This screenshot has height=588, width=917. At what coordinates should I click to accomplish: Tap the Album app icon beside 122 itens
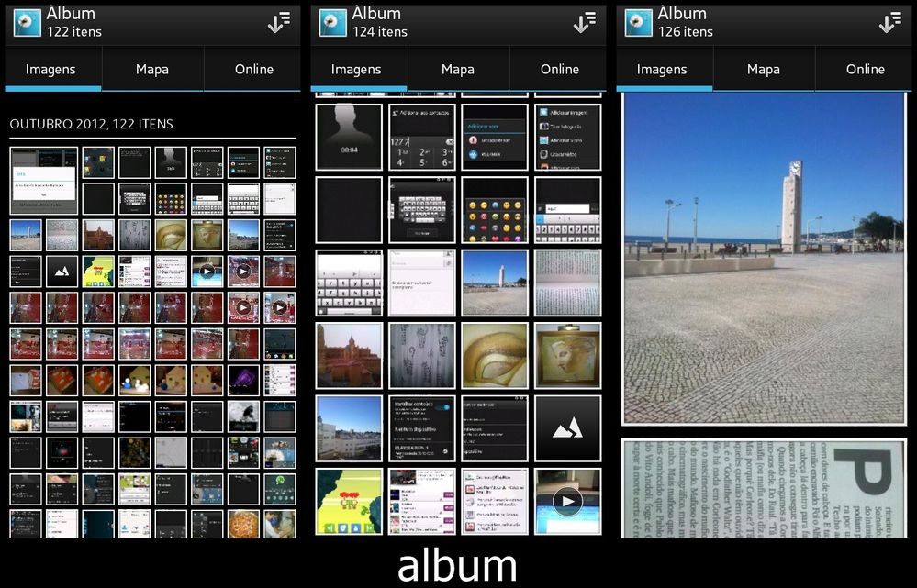point(28,23)
